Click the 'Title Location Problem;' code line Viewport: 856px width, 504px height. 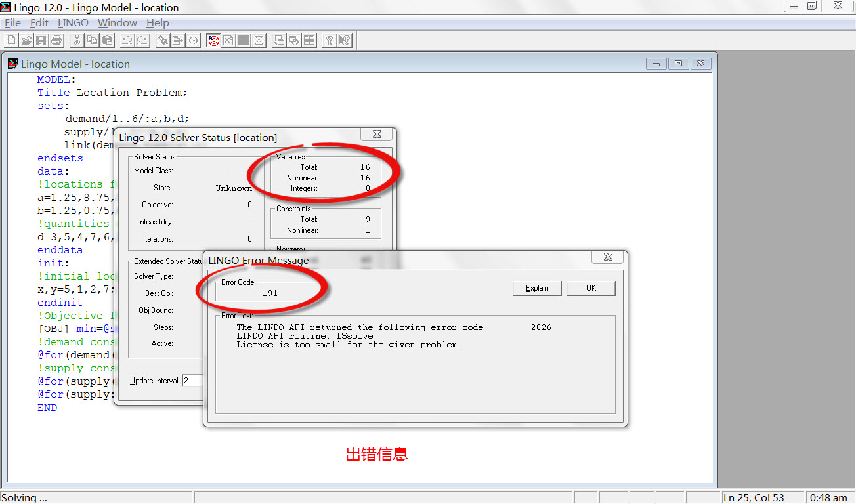(x=112, y=93)
